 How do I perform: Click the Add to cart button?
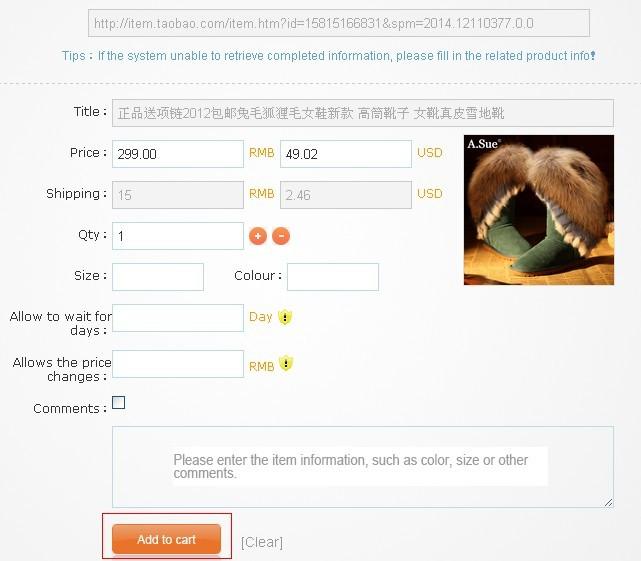coord(166,539)
